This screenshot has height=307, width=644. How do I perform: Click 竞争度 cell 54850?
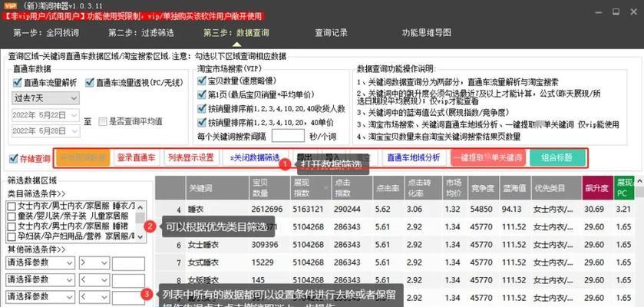(481, 210)
